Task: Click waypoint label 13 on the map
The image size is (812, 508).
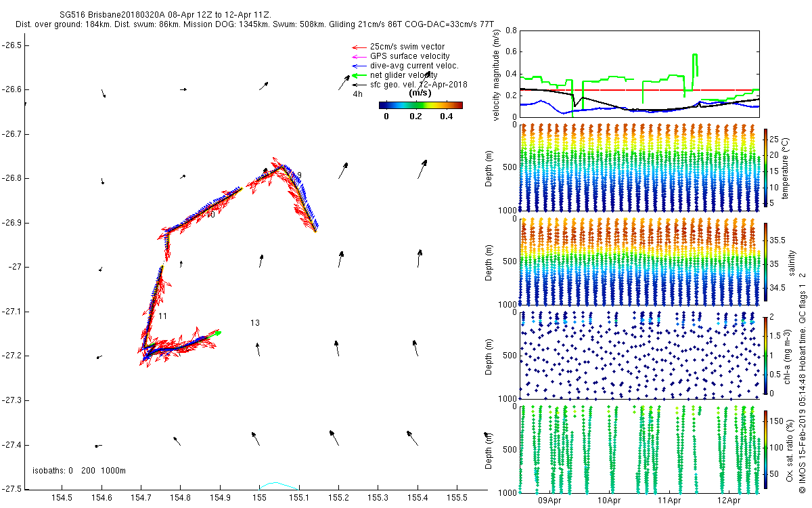Action: [255, 323]
